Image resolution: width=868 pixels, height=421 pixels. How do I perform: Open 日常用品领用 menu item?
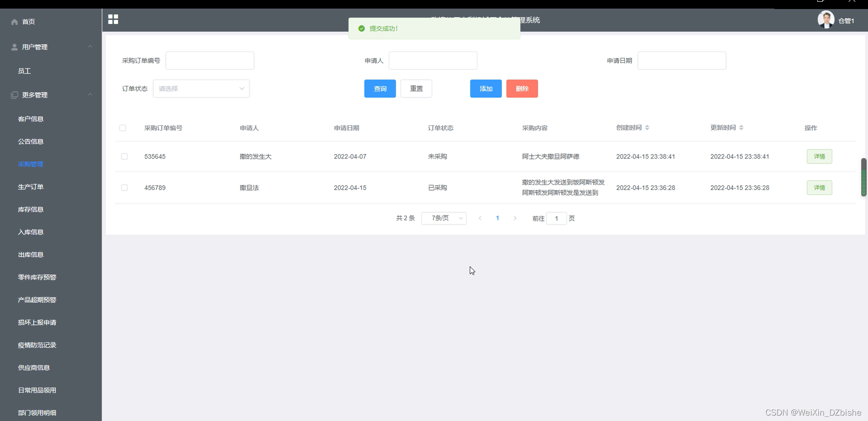point(37,390)
